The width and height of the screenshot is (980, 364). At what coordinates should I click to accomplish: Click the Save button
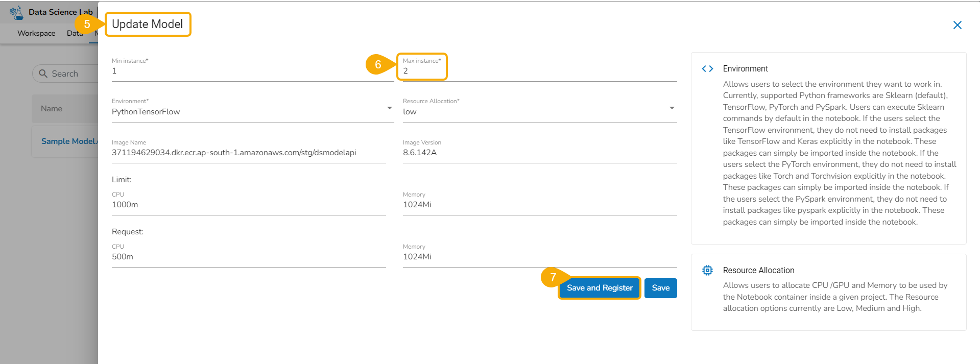click(x=660, y=288)
